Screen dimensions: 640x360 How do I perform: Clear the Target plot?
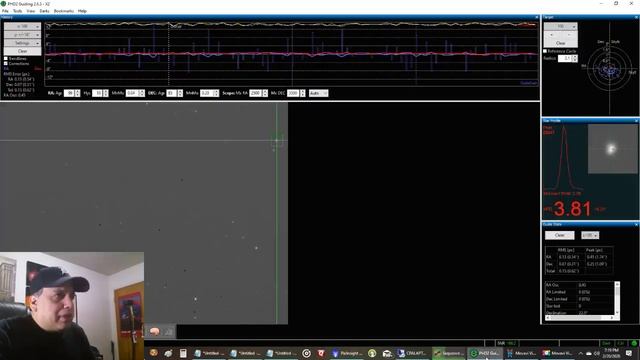click(560, 43)
